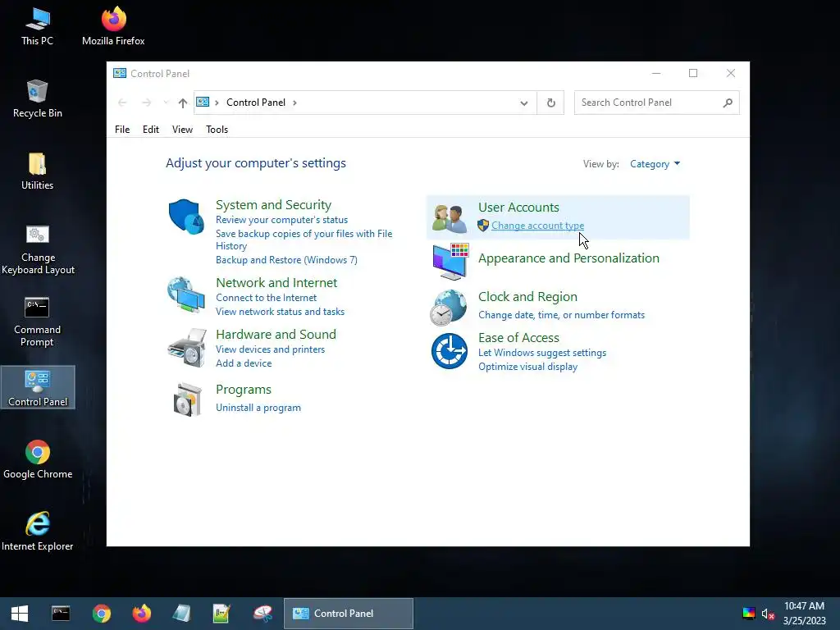Screen dimensions: 840x630
Task: Select This PC desktop icon
Action: [x=37, y=26]
